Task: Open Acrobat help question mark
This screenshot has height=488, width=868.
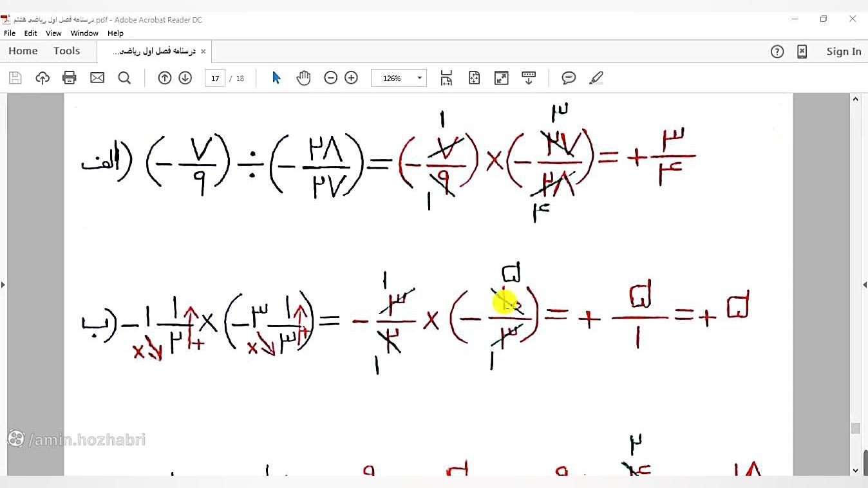Action: (x=777, y=52)
